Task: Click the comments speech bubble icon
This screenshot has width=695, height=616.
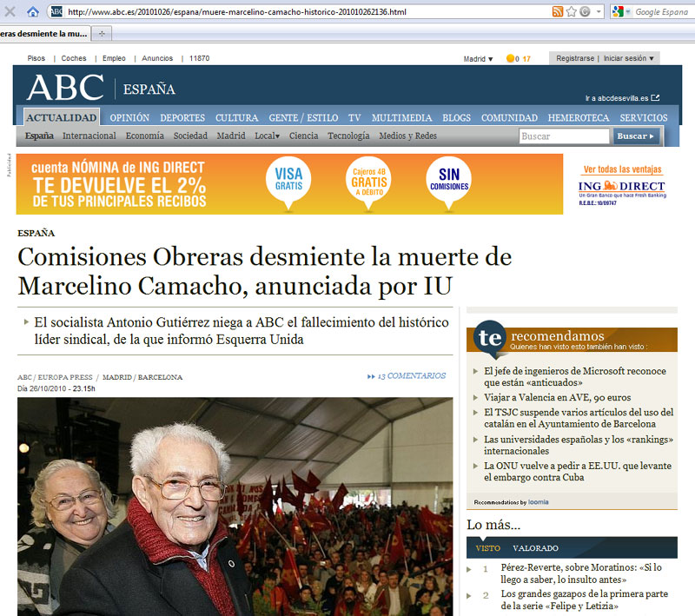Action: click(x=371, y=376)
